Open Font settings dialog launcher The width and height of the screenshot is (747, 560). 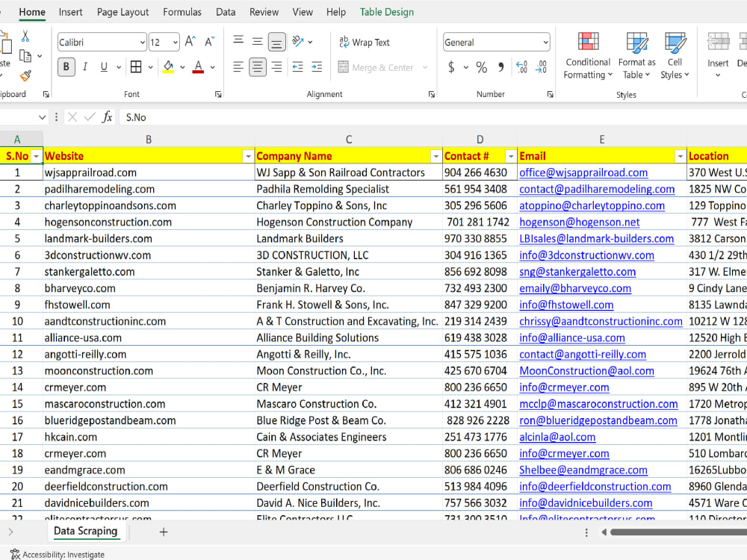(218, 94)
